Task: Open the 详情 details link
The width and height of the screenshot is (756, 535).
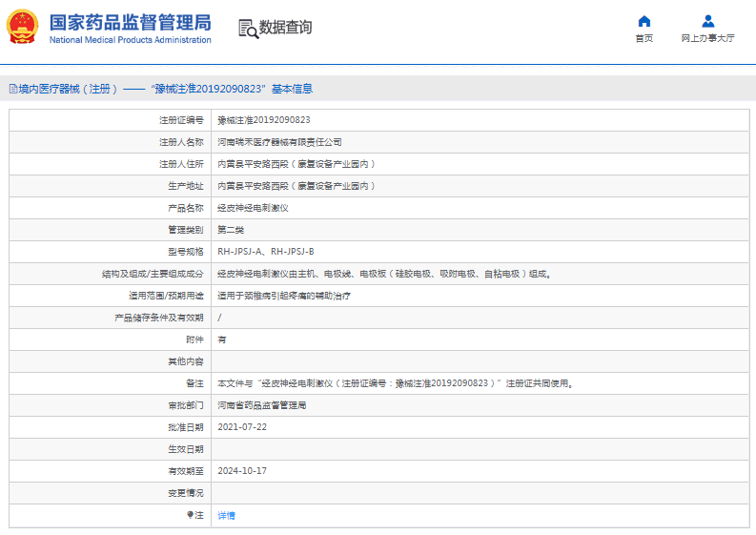Action: tap(226, 515)
